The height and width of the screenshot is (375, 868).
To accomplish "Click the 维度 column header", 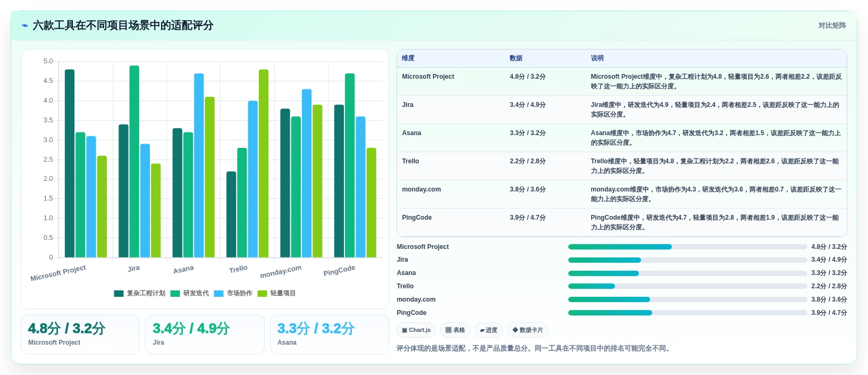I will [408, 59].
